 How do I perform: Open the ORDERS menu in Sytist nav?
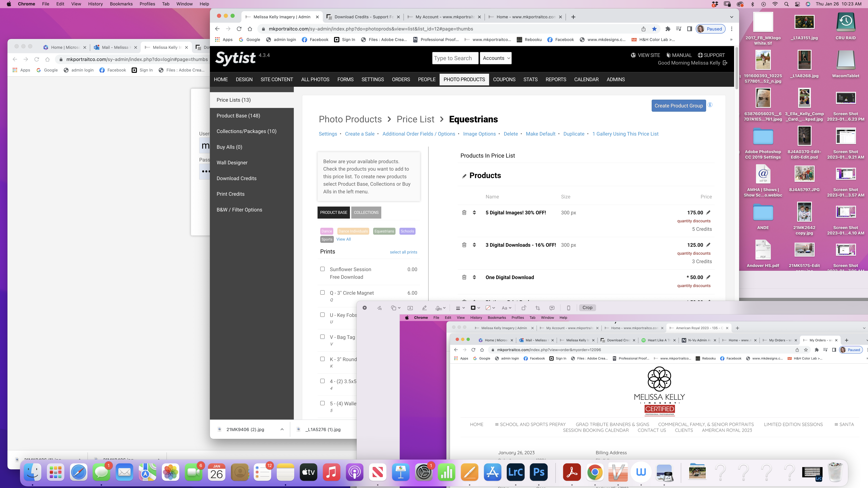[401, 79]
